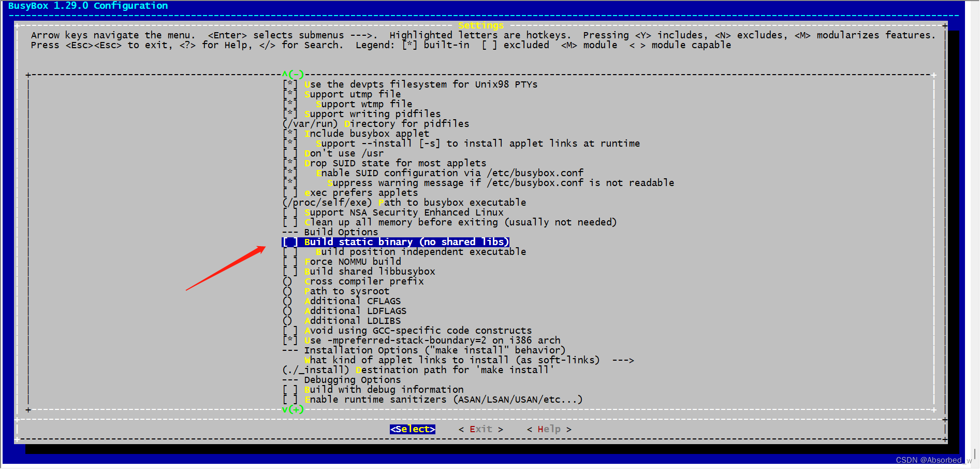Click 'BusyBox 1.29.0 Configuration' title
Screen dimensions: 980x469
(88, 6)
